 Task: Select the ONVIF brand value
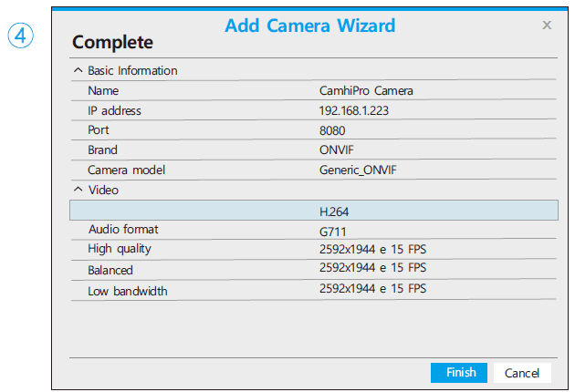point(336,150)
